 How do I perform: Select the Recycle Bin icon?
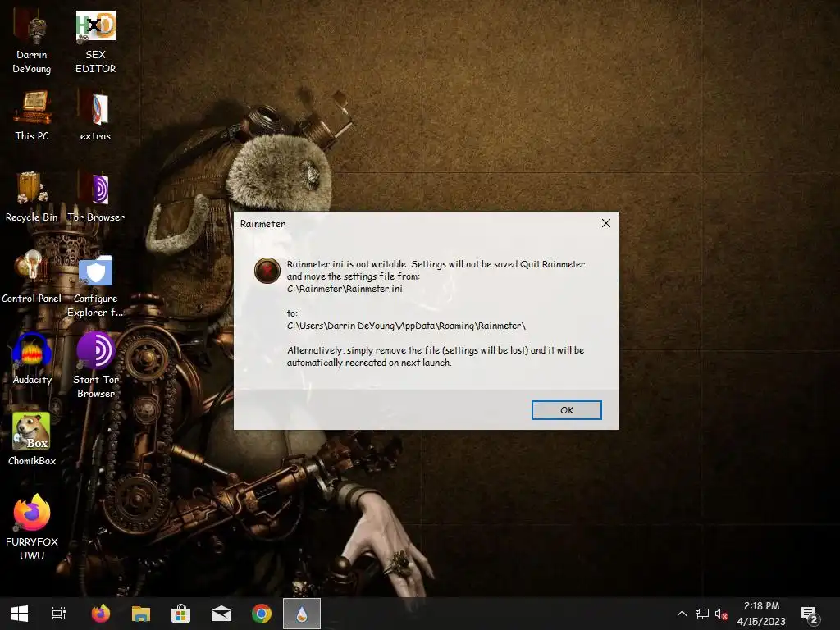(x=32, y=197)
